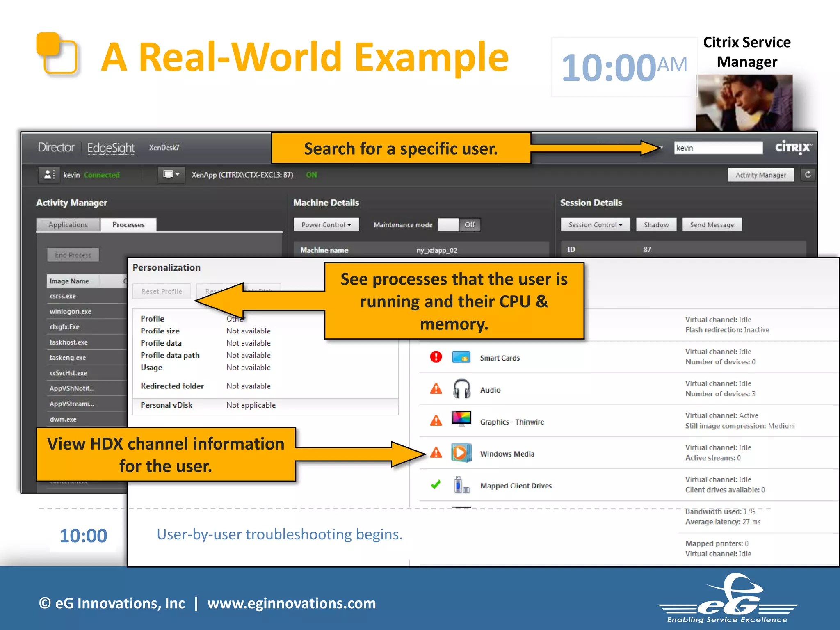The image size is (840, 630).
Task: Click the Personal vDisk row
Action: click(x=265, y=406)
